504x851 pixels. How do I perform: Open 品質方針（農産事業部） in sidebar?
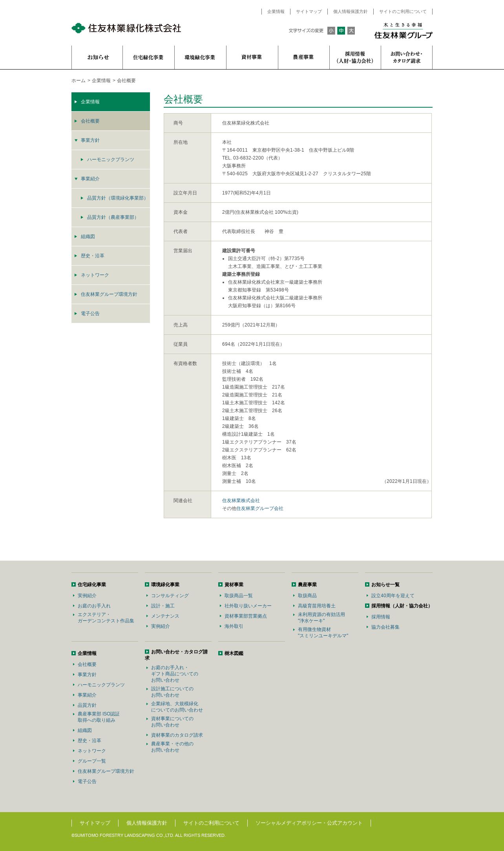pyautogui.click(x=111, y=217)
